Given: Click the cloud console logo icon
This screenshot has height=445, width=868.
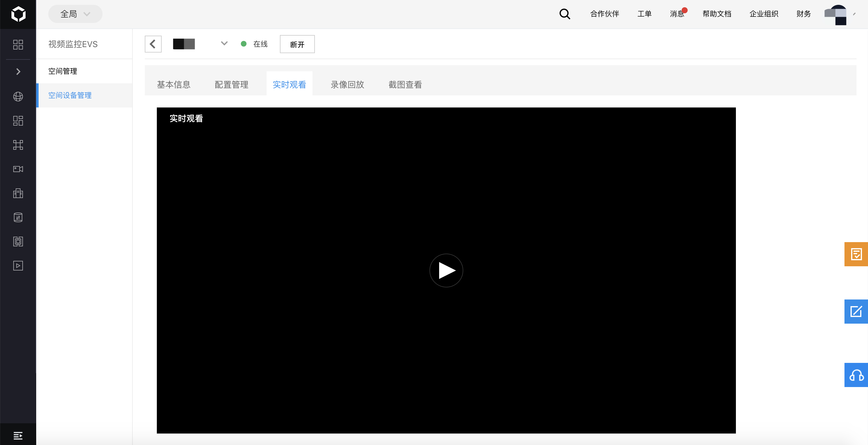Looking at the screenshot, I should tap(18, 14).
